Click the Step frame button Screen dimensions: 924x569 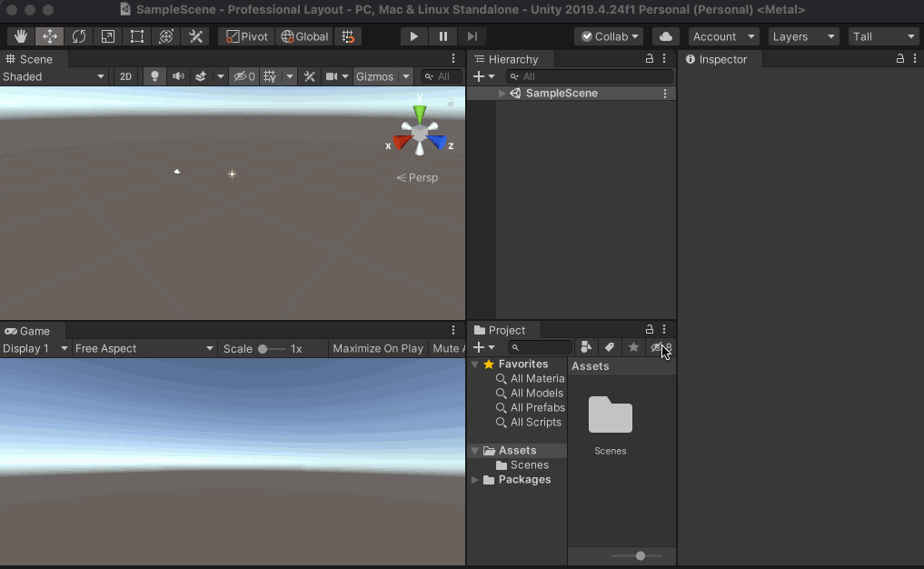coord(472,36)
